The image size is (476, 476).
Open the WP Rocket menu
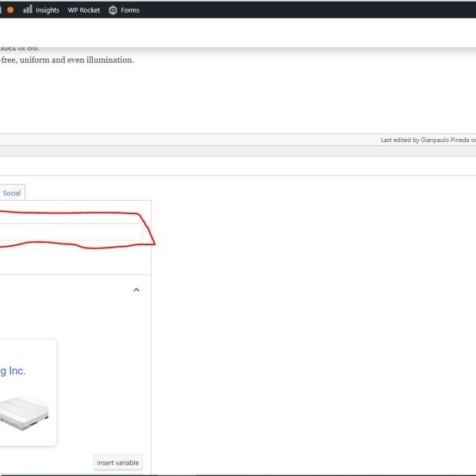84,10
